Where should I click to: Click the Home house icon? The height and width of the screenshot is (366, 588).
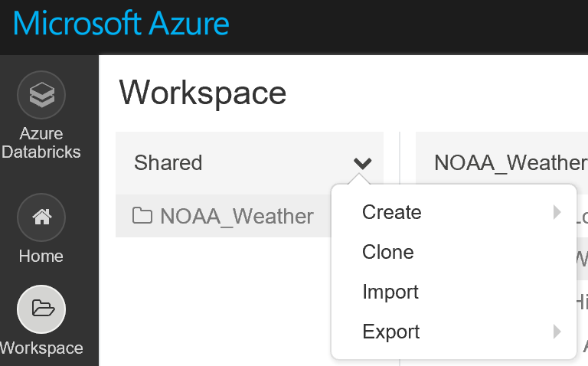point(41,217)
